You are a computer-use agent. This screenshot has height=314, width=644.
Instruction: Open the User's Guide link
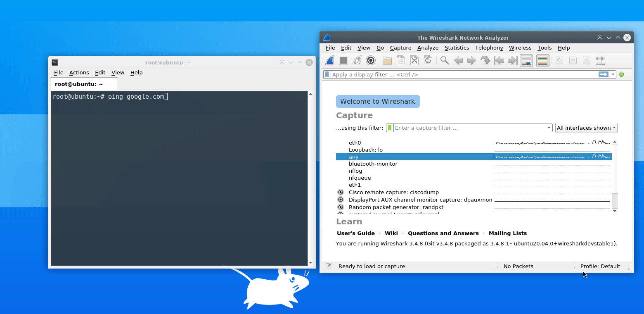point(356,233)
